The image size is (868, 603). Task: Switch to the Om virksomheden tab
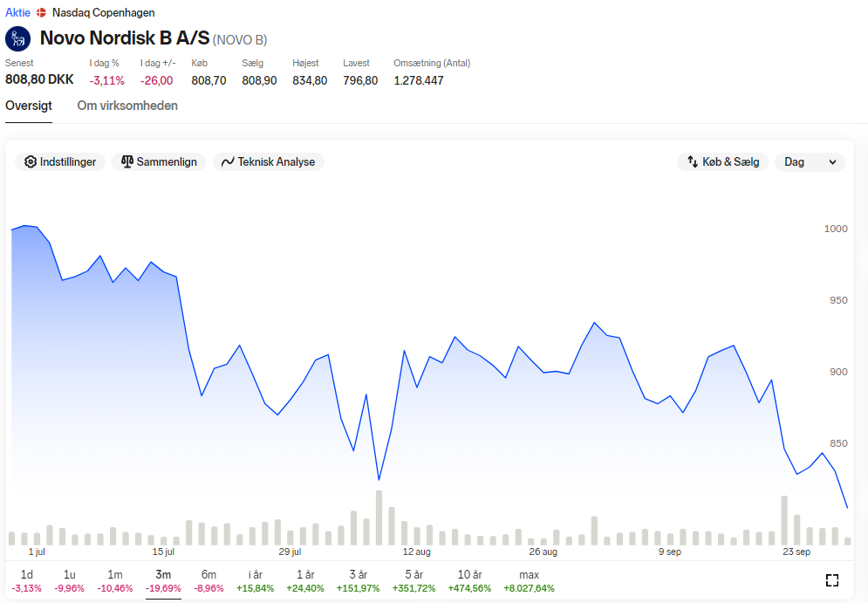click(127, 106)
